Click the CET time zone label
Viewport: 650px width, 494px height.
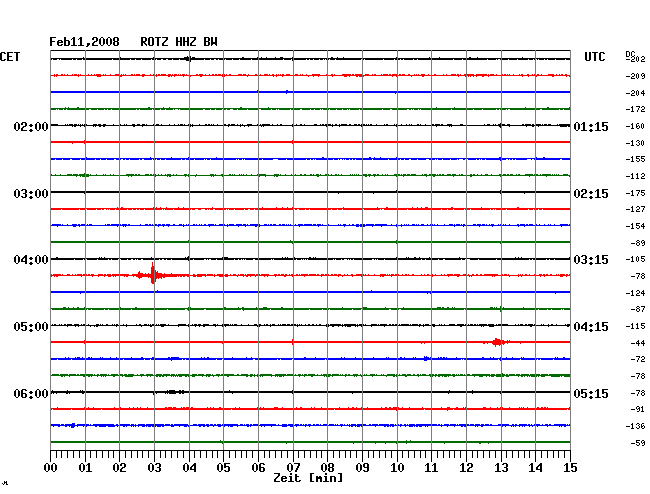[x=10, y=57]
